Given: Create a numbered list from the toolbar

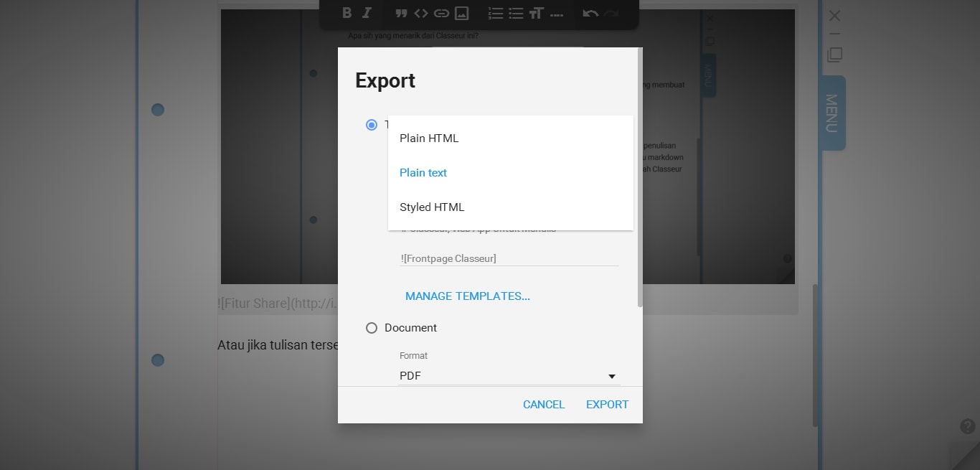Looking at the screenshot, I should tap(495, 13).
